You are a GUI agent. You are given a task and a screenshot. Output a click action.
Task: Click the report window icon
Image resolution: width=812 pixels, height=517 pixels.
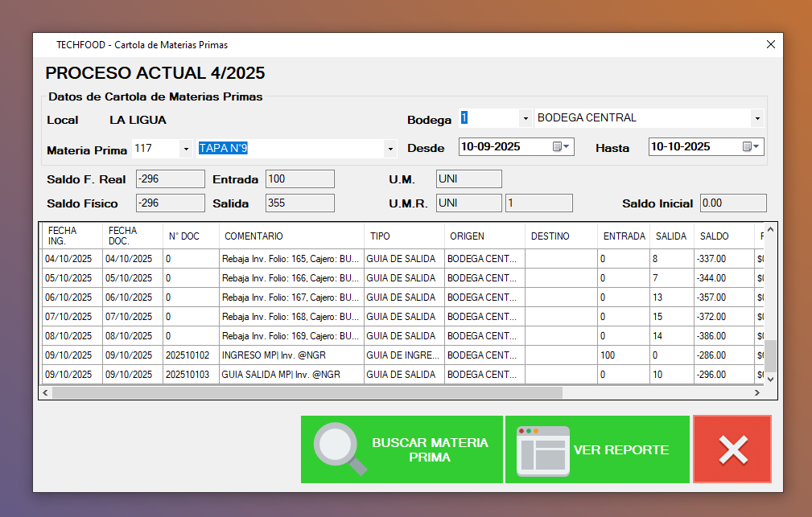(543, 449)
